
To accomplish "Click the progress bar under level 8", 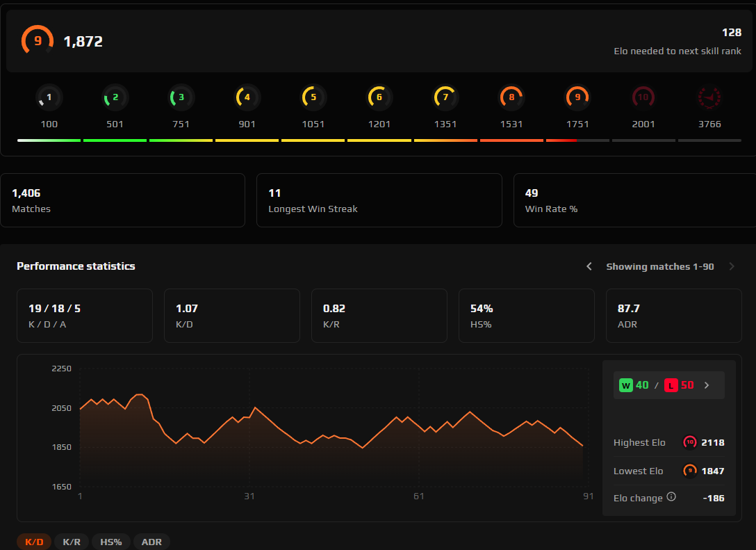I will click(511, 140).
